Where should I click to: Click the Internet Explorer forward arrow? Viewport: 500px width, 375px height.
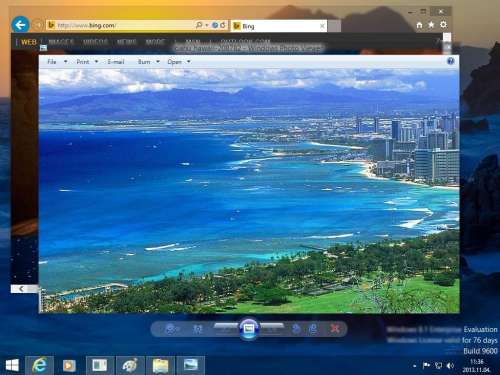38,25
